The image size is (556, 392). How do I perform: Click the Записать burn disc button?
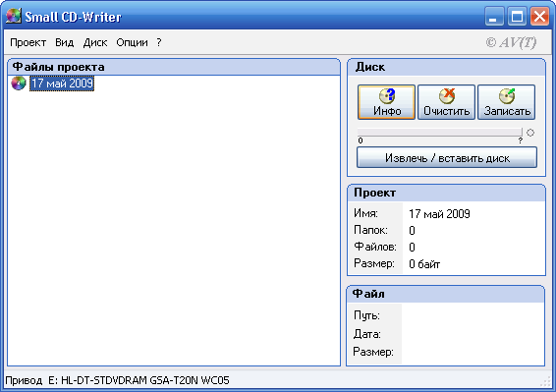pos(507,102)
